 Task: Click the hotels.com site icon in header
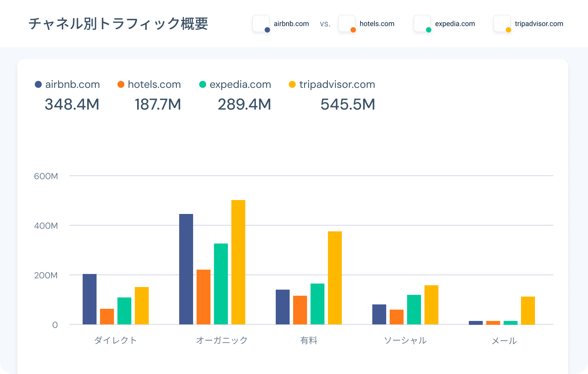347,23
